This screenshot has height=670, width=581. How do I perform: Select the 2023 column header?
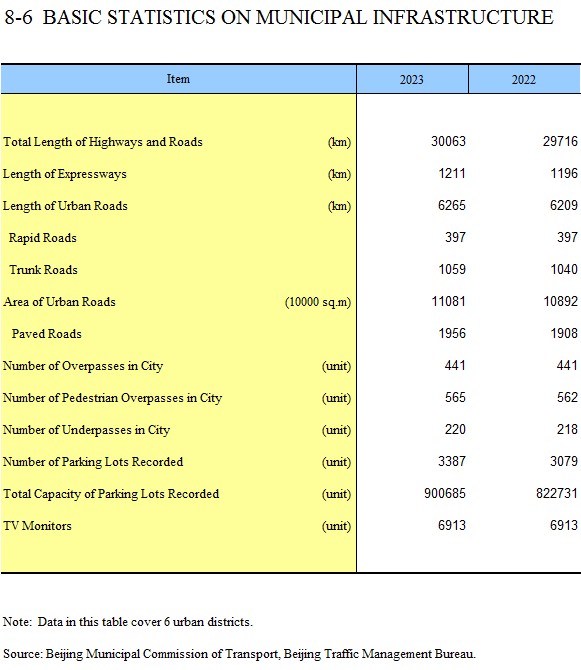411,79
